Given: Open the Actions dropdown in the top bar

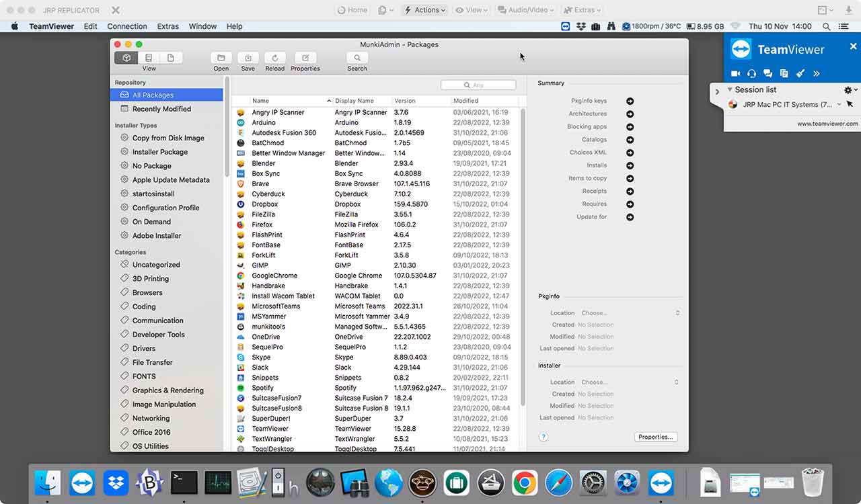Looking at the screenshot, I should 425,10.
